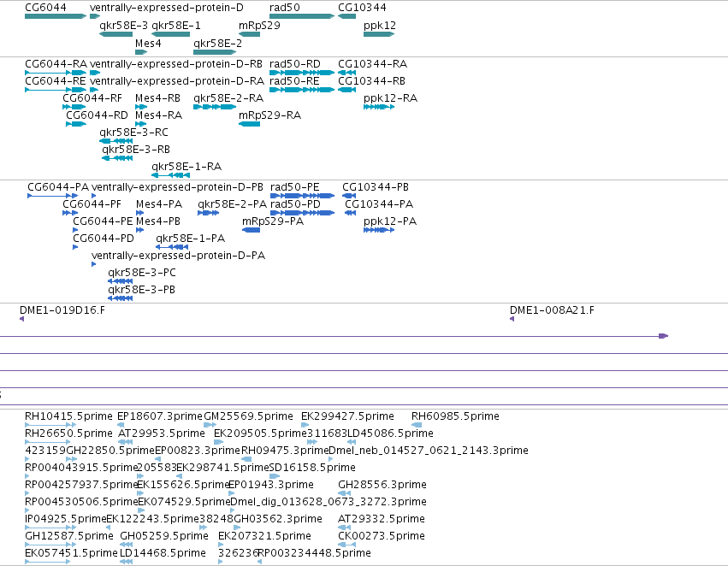This screenshot has height=566, width=728.
Task: Click the Mes4-PA protein label
Action: [159, 204]
